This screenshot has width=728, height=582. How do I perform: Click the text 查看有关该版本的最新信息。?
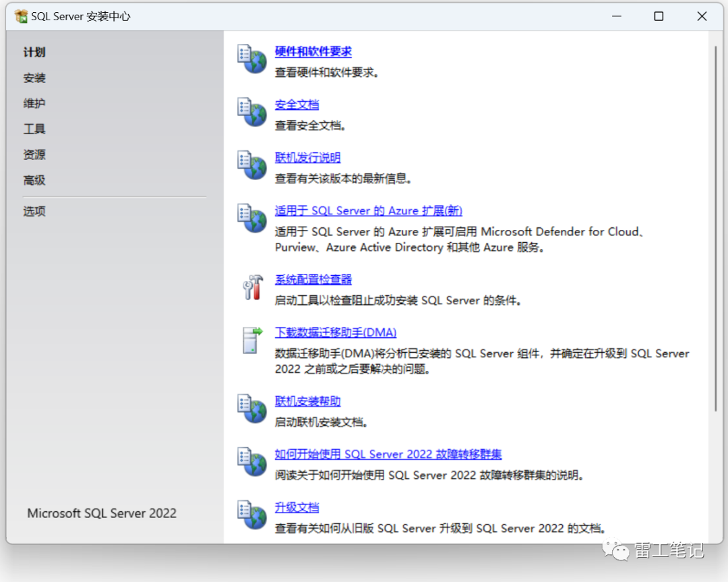click(343, 178)
